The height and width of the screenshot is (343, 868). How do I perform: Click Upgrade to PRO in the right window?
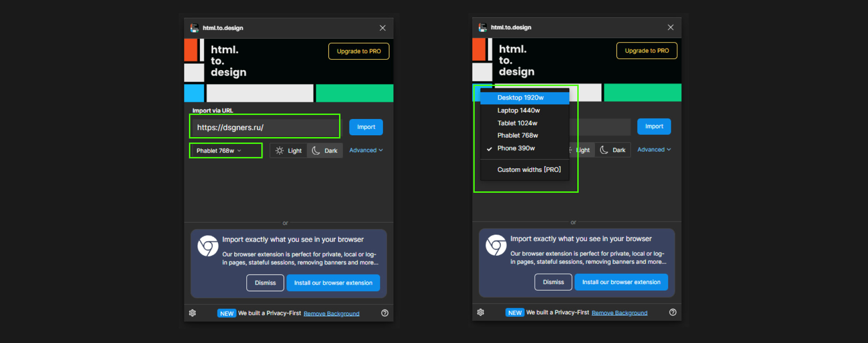tap(647, 51)
